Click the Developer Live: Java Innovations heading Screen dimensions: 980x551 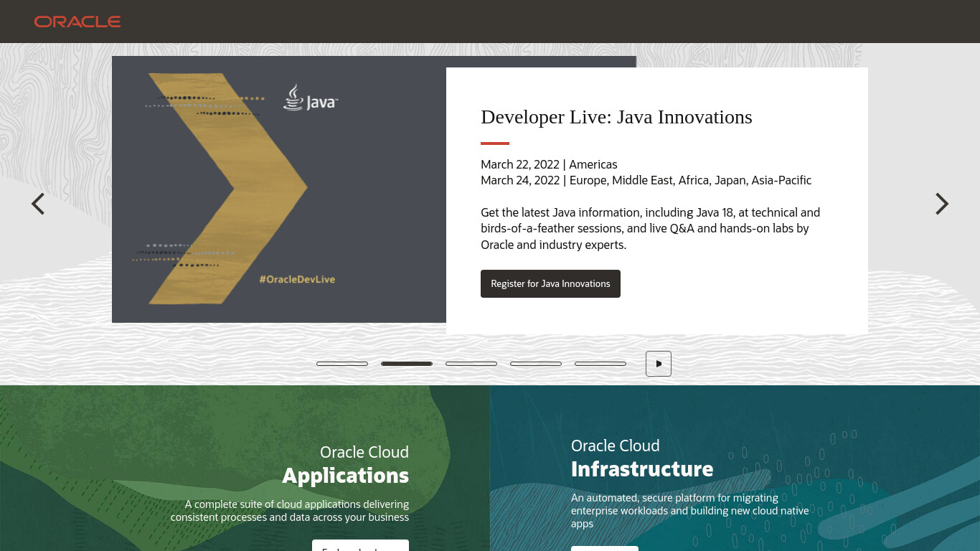[616, 117]
